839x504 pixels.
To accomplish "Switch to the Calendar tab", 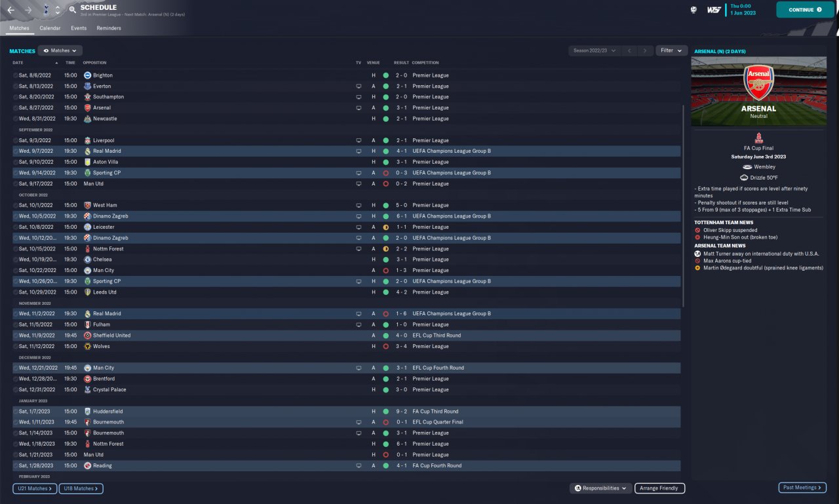I will click(x=50, y=28).
